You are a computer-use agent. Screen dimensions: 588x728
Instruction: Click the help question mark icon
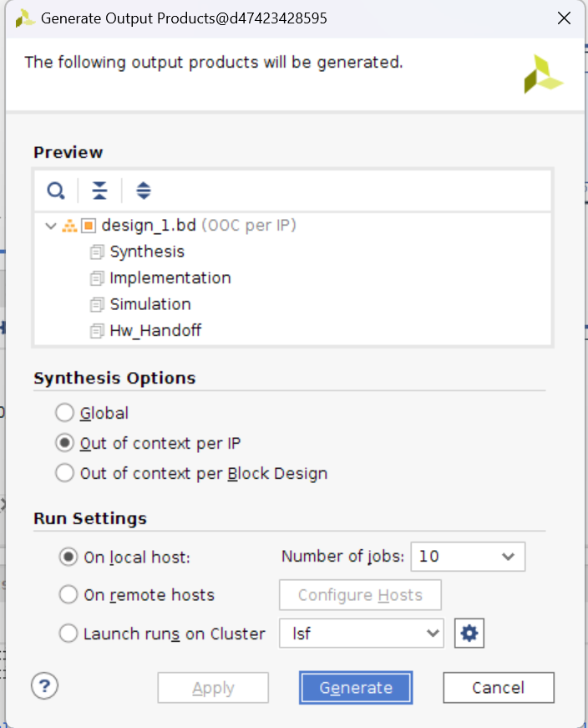point(43,686)
